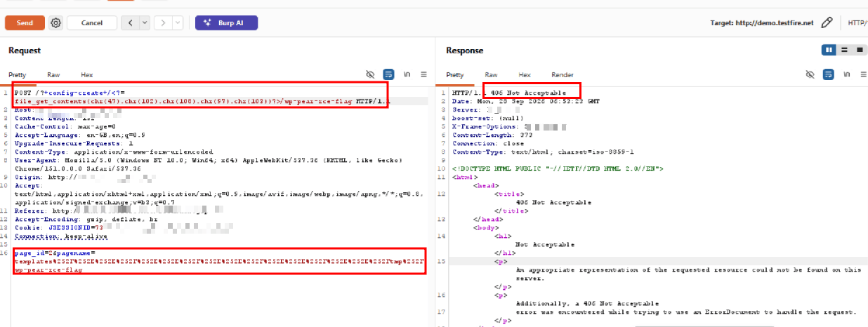Viewport: 868px width, 327px height.
Task: Click the Response panel heading
Action: [465, 51]
